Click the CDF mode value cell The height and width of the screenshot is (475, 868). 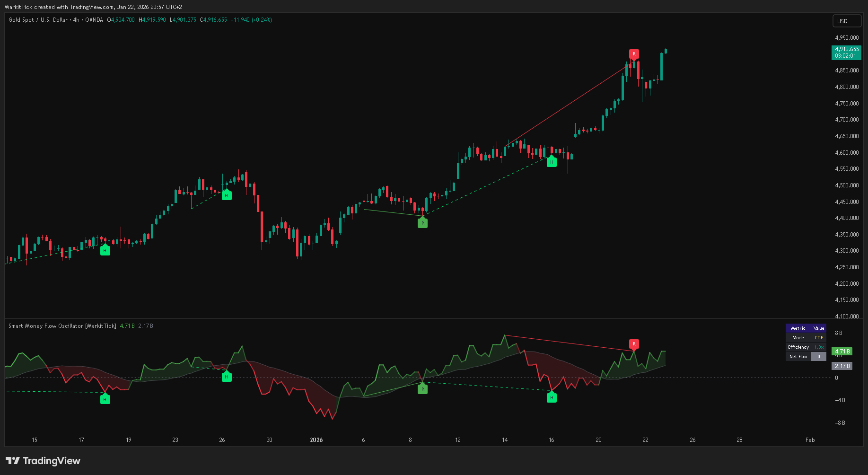(819, 338)
